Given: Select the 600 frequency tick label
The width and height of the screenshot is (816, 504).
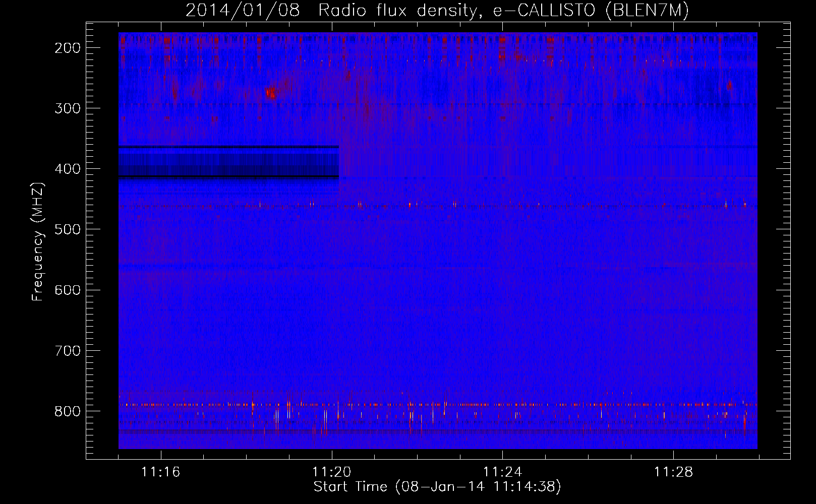Looking at the screenshot, I should (67, 290).
